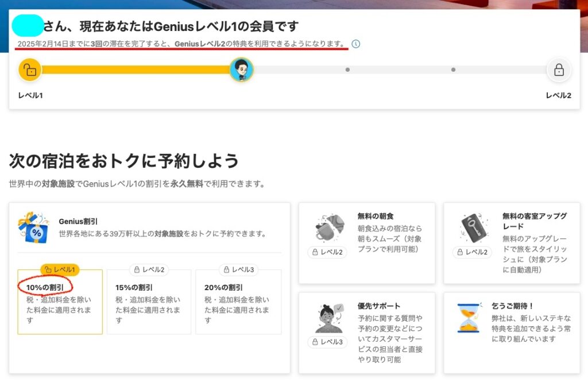Select the レベル1 10% discount card
Screen dimensions: 588x382
pos(60,302)
